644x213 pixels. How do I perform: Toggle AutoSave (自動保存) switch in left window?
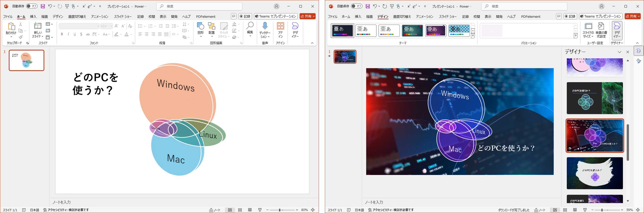click(x=32, y=6)
